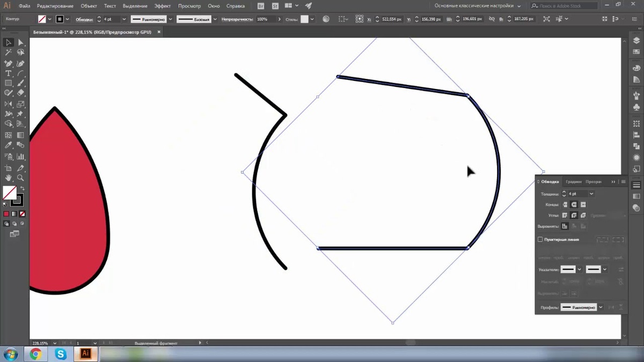Open workspace switcher 'Основные классические настройки'
Image resolution: width=644 pixels, height=362 pixels.
477,6
